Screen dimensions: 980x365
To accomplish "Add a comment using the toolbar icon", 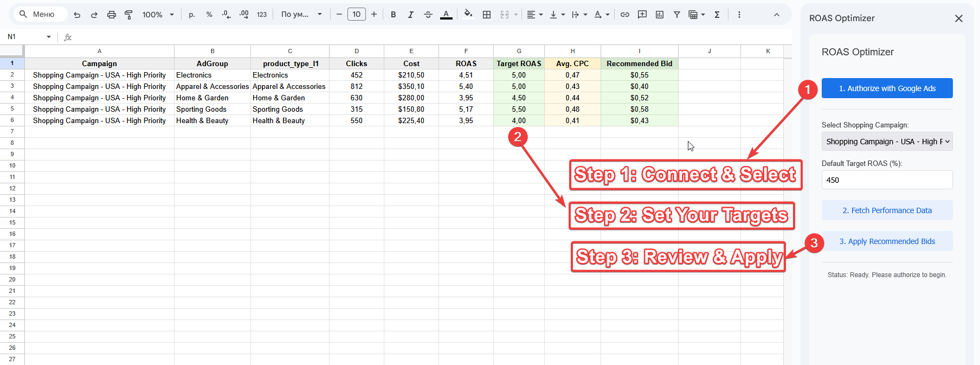I will coord(642,15).
